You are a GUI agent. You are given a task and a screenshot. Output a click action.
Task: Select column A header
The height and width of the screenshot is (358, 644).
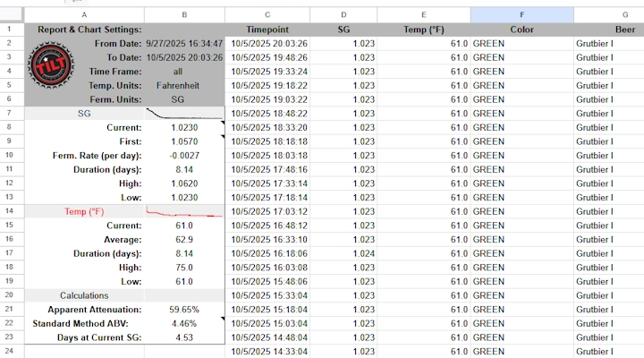click(84, 15)
